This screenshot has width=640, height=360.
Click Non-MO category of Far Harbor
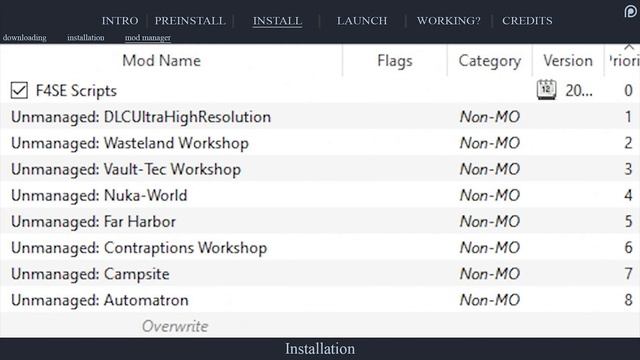[x=490, y=222]
